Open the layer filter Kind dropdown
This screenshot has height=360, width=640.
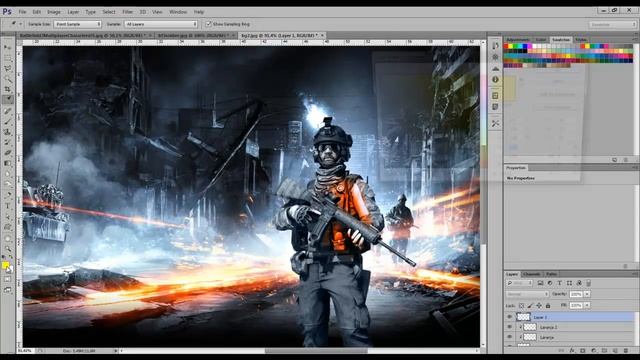click(x=520, y=283)
